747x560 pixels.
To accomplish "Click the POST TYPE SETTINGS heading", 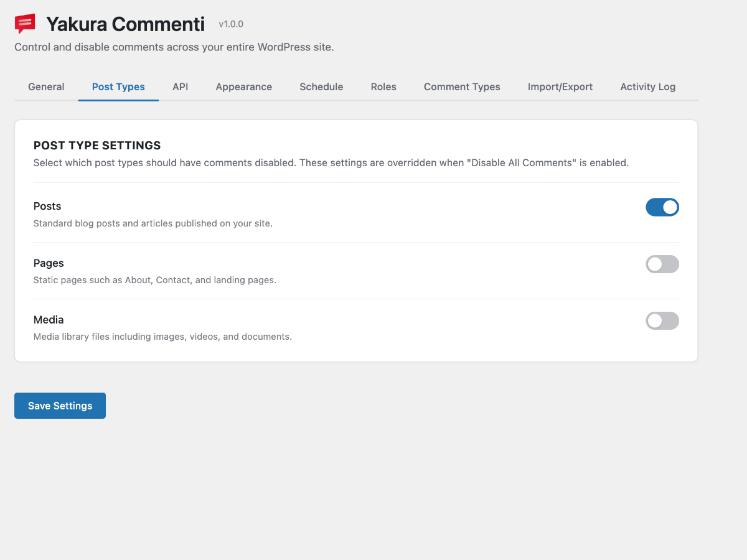I will (x=97, y=145).
